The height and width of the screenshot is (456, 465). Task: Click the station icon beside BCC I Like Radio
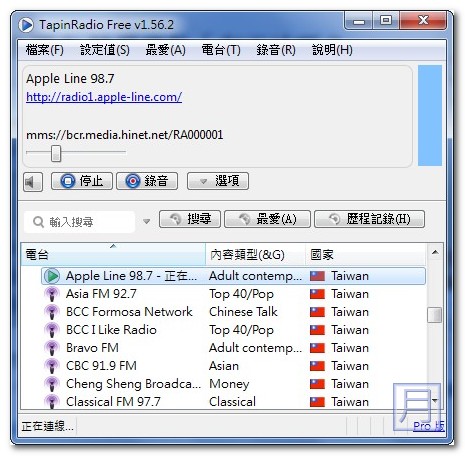point(52,330)
